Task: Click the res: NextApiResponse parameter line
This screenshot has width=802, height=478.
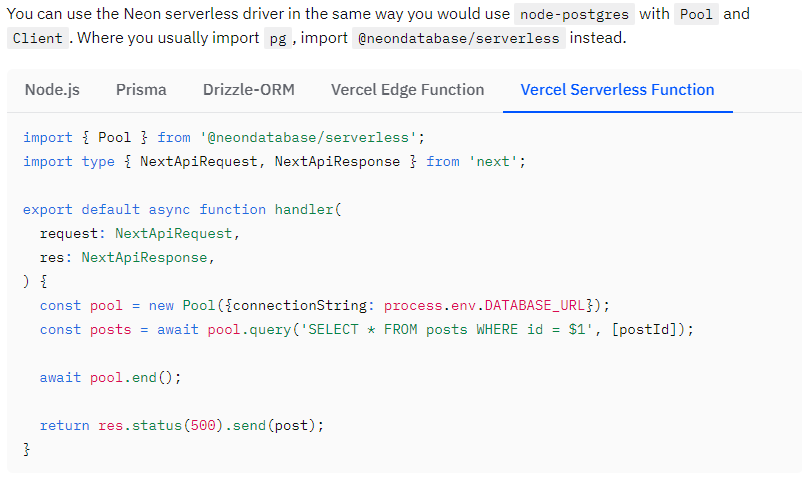Action: pos(127,257)
